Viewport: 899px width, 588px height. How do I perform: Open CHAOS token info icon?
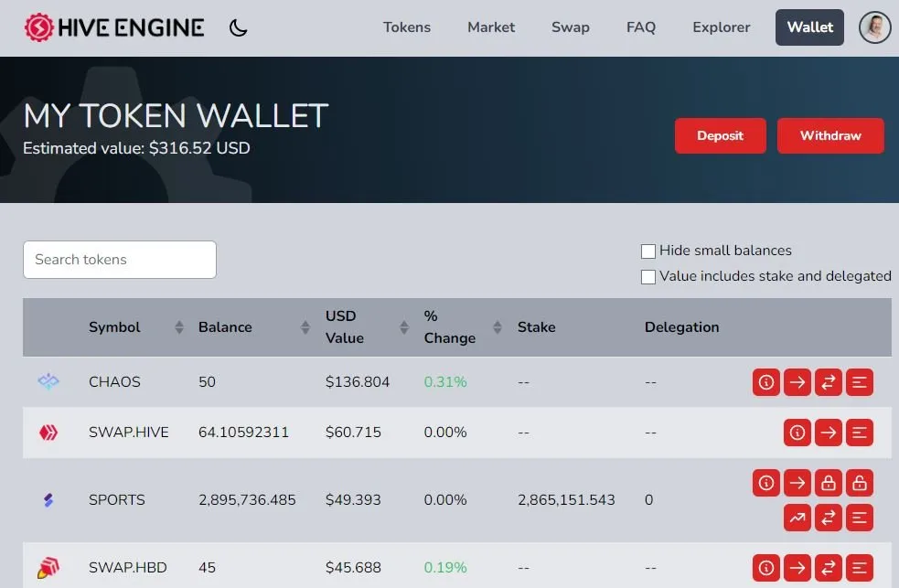[766, 382]
